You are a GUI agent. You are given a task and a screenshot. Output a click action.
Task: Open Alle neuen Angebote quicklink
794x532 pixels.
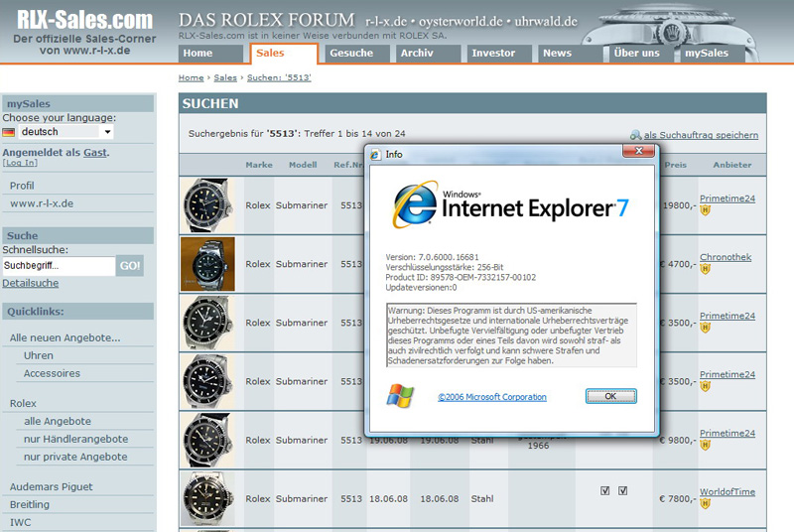click(x=65, y=337)
